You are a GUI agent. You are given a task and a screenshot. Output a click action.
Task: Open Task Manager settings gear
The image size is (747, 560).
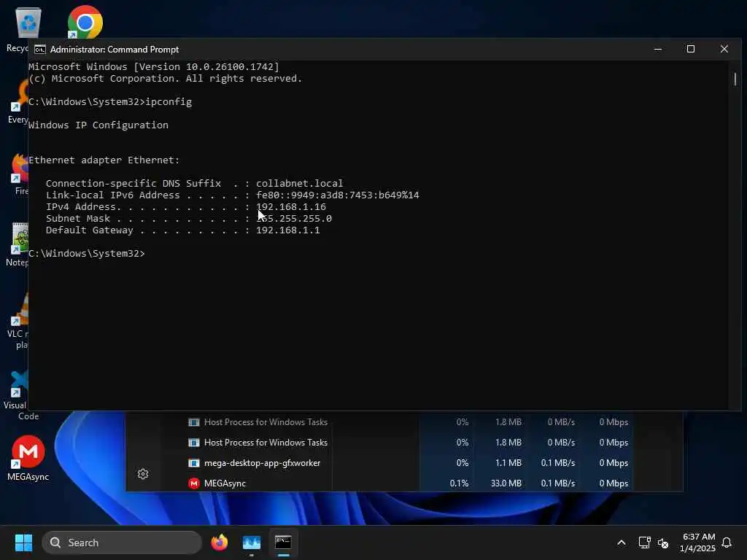pos(143,474)
